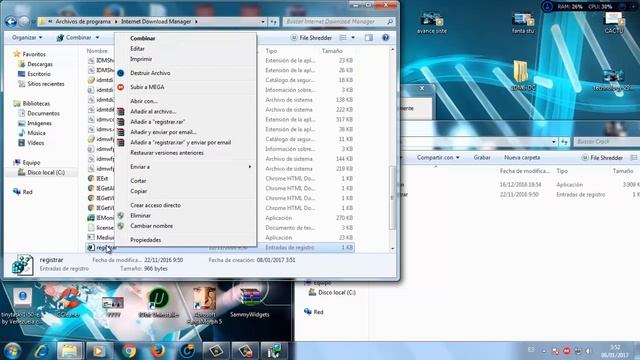
Task: Select Disco local (C:) in the front window
Action: pos(46,172)
